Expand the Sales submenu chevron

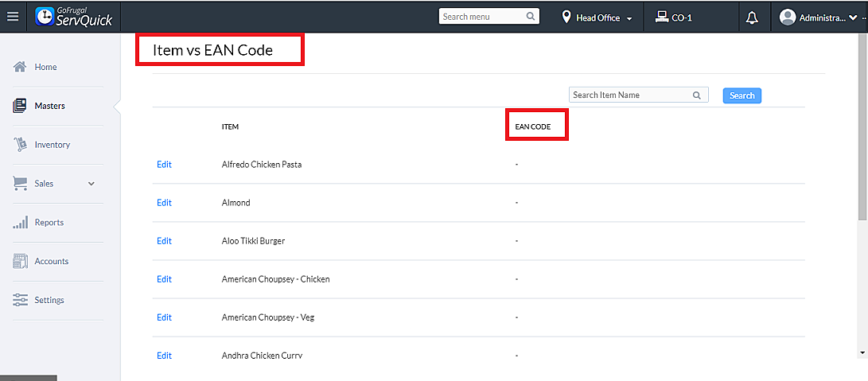tap(91, 184)
